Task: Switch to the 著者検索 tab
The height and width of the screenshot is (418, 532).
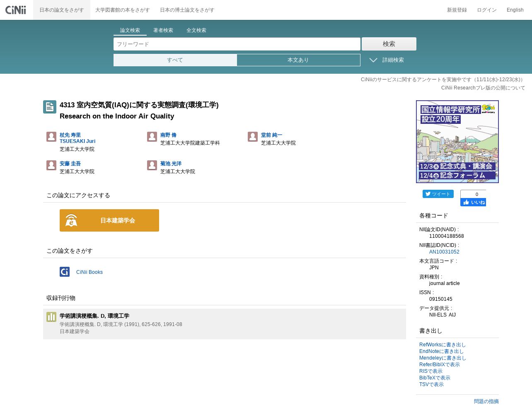Action: [x=163, y=30]
